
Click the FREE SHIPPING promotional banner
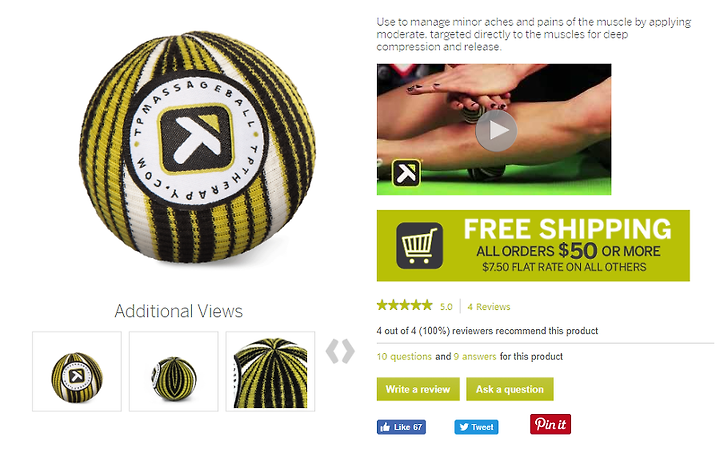point(533,246)
